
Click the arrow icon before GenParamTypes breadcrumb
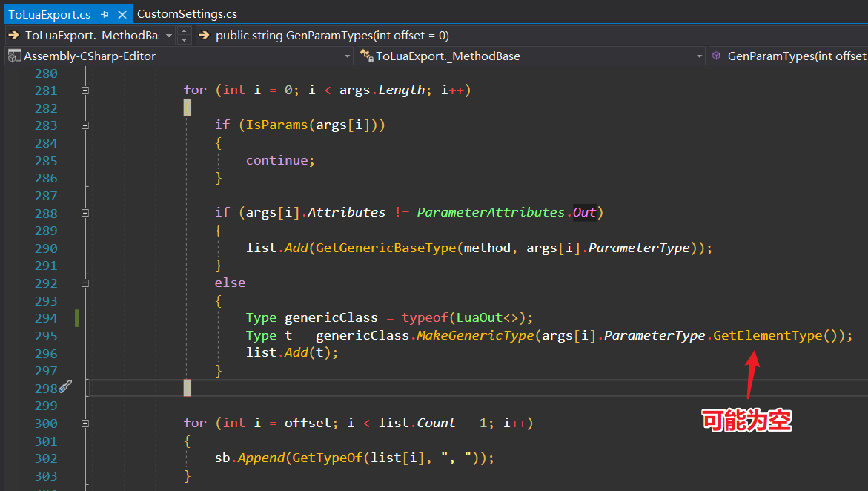tap(205, 36)
